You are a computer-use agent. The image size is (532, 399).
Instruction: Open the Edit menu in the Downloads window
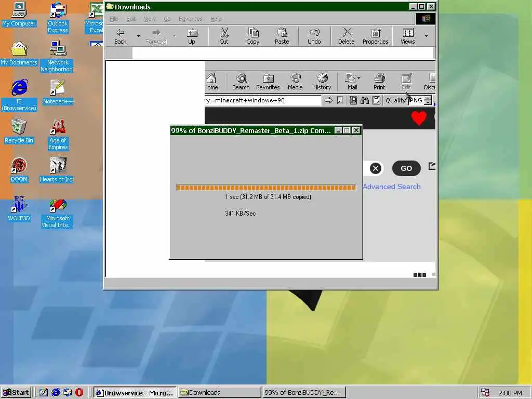(x=131, y=19)
